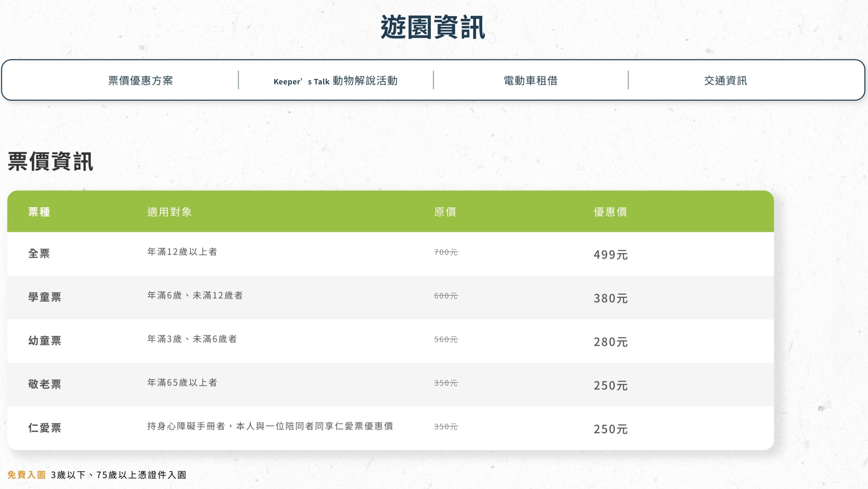Screen dimensions: 868x489
Task: Click the struck-through 700元 original price
Action: pyautogui.click(x=446, y=252)
